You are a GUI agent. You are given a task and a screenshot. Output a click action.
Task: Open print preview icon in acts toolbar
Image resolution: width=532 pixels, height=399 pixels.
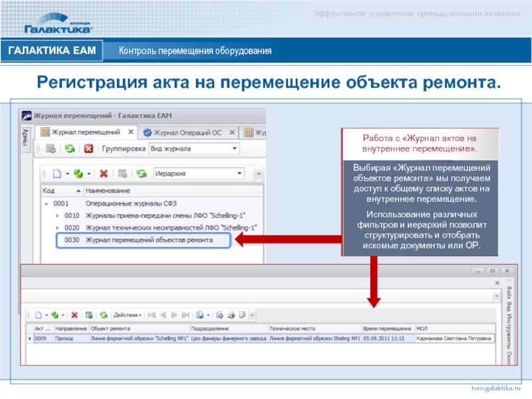click(219, 315)
